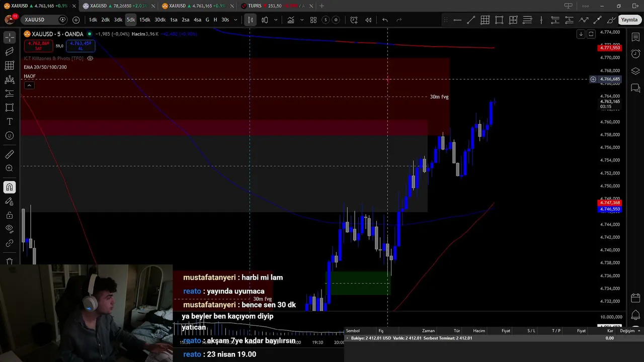Pick the vertical line favorite tool

click(x=541, y=20)
